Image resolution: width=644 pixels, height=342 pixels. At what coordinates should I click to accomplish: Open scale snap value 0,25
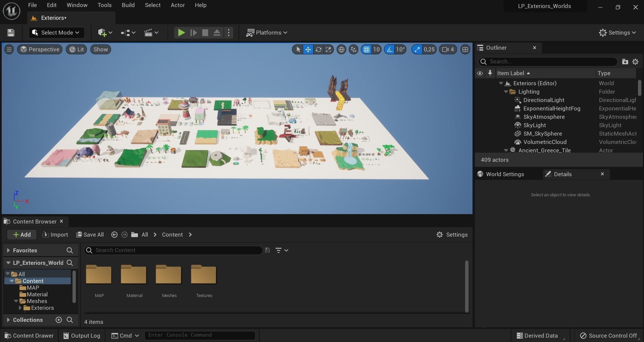429,49
